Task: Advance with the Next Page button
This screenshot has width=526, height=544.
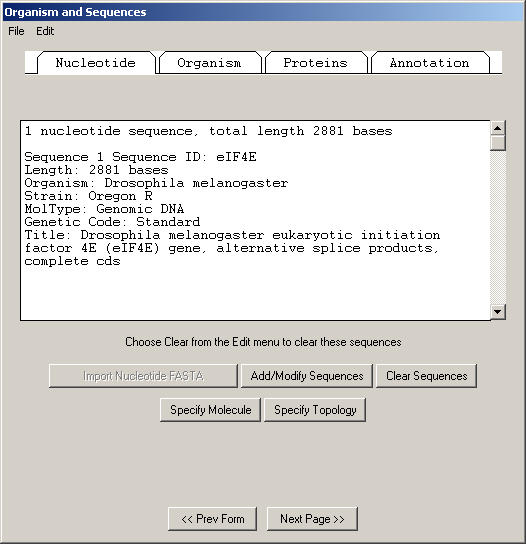Action: tap(312, 519)
